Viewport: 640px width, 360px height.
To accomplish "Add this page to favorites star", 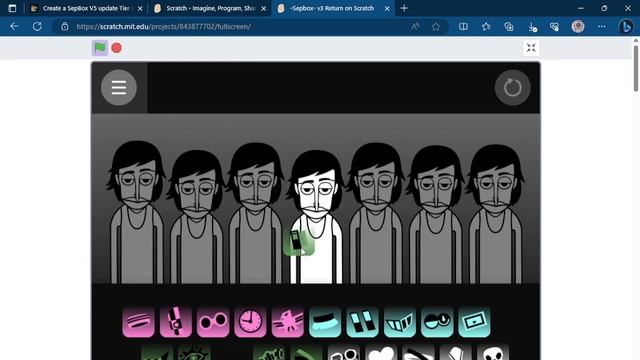I will click(436, 27).
